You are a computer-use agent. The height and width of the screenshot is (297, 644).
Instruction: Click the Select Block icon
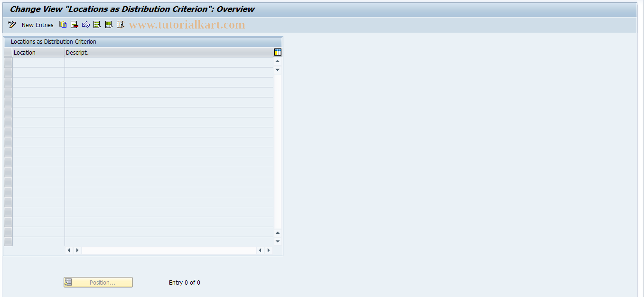(109, 25)
